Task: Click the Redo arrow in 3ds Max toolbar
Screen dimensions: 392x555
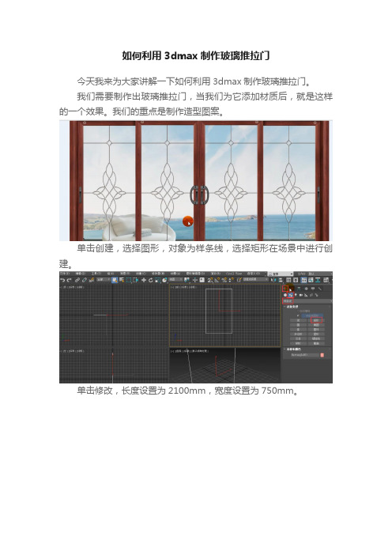Action: click(x=70, y=280)
